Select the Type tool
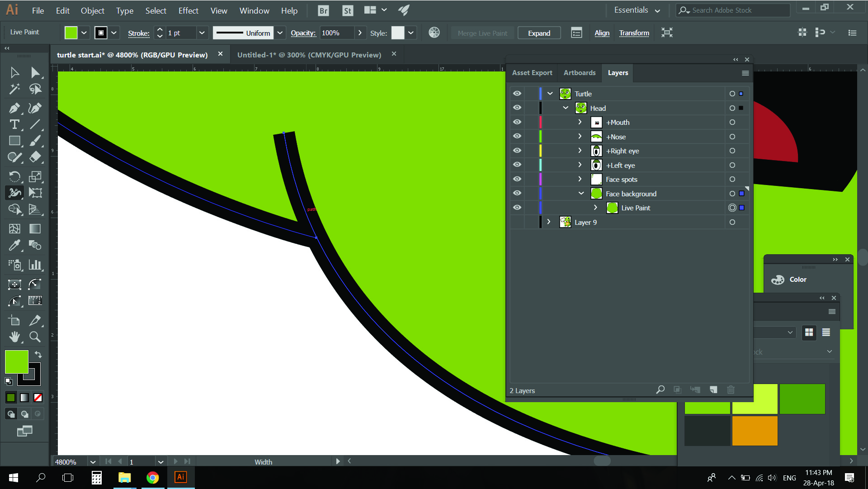Image resolution: width=868 pixels, height=489 pixels. coord(14,124)
